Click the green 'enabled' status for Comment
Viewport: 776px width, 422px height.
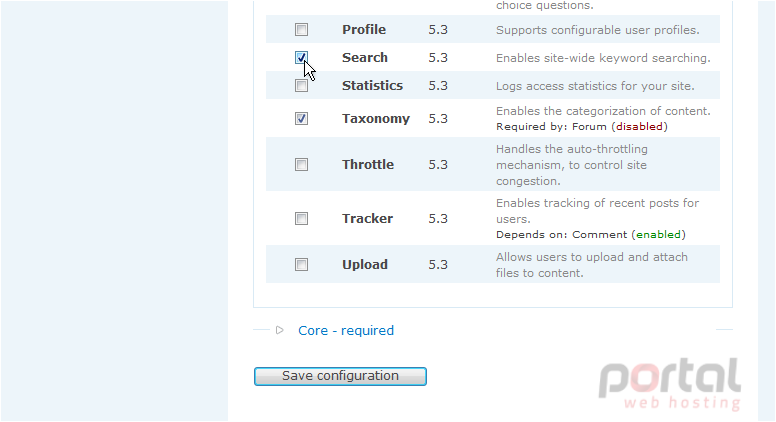coord(659,235)
